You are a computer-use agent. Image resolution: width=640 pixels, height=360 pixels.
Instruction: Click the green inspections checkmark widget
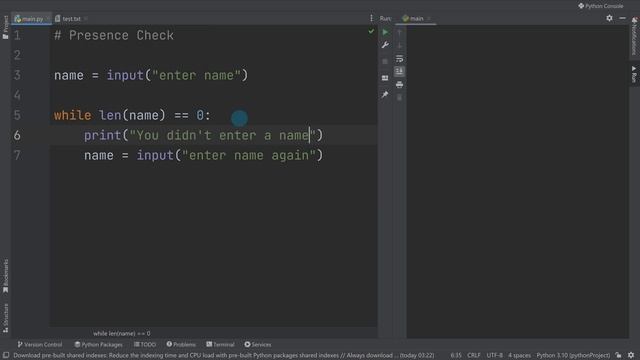pyautogui.click(x=371, y=31)
